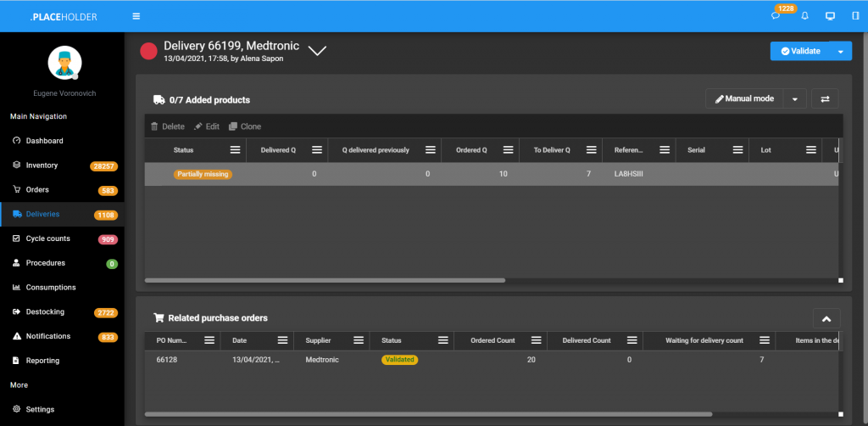The height and width of the screenshot is (426, 868).
Task: Click the swap arrows icon beside Manual mode
Action: (825, 99)
